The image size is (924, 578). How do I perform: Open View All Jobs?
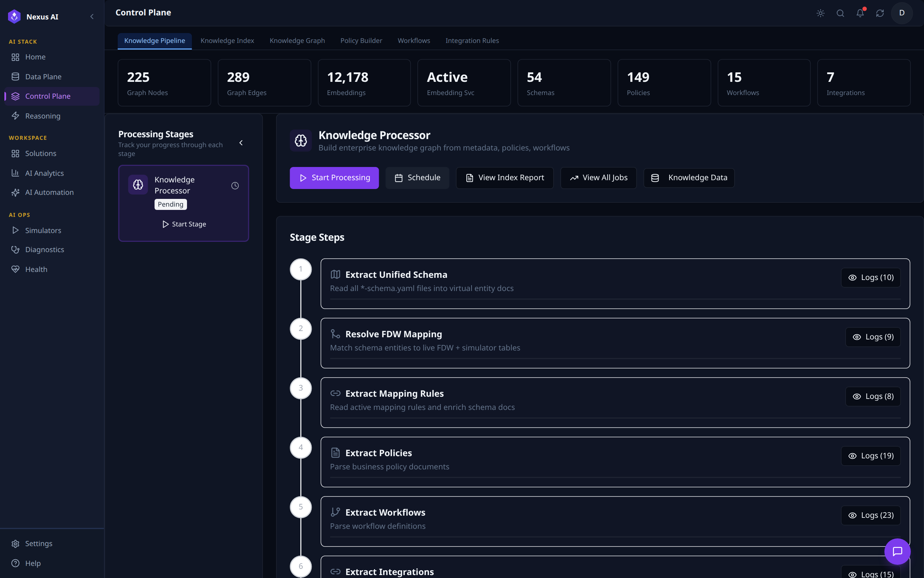[x=598, y=178]
